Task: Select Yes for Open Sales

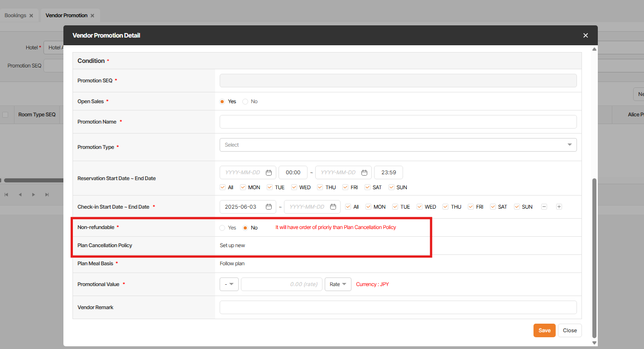Action: (x=222, y=101)
